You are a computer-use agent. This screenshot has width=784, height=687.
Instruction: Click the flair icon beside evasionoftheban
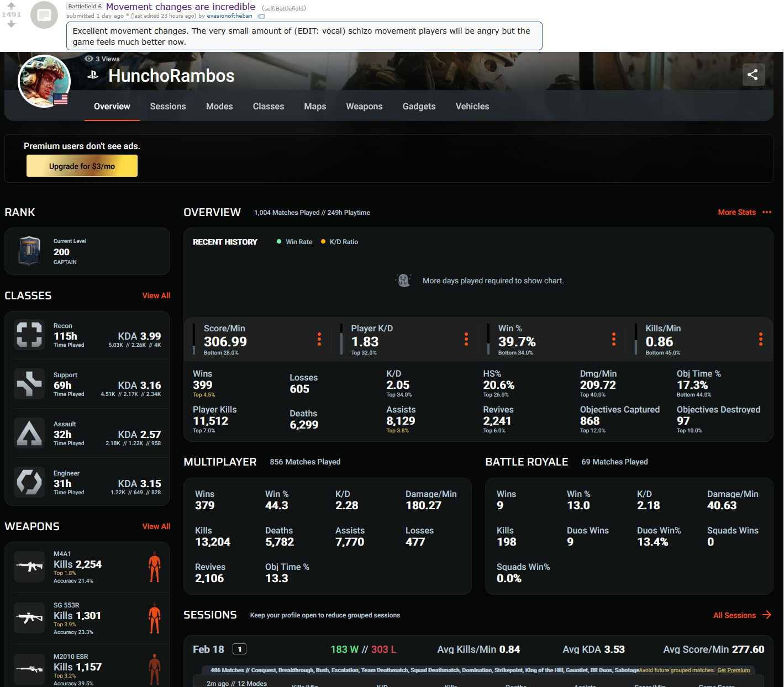pos(261,16)
